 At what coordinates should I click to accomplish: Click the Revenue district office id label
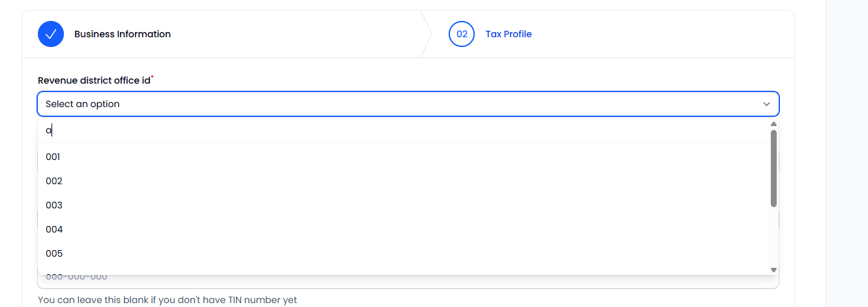point(94,80)
